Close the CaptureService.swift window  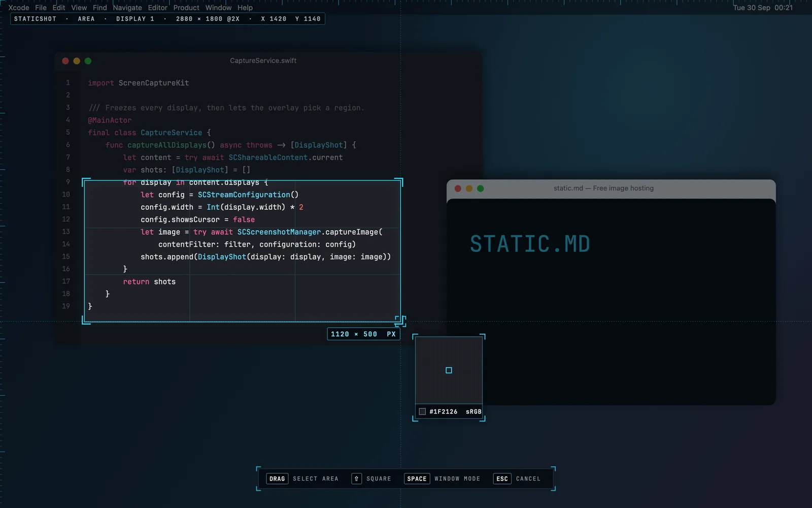point(65,61)
